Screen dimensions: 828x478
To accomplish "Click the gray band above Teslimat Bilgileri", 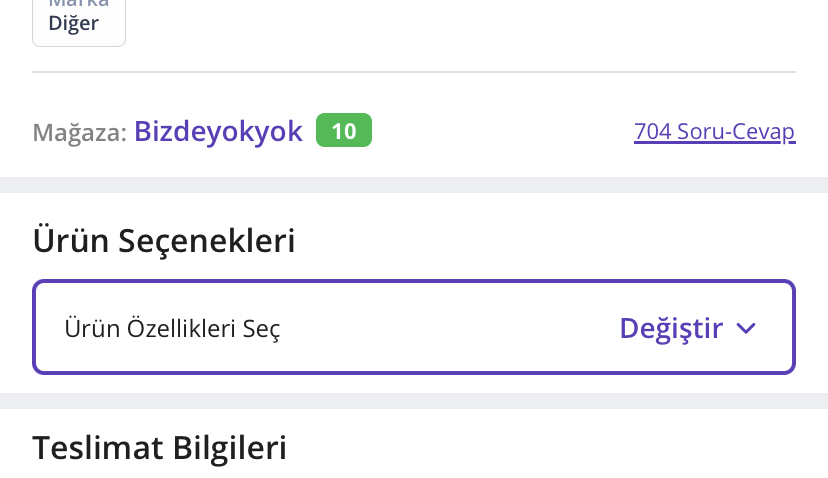I will tap(414, 400).
